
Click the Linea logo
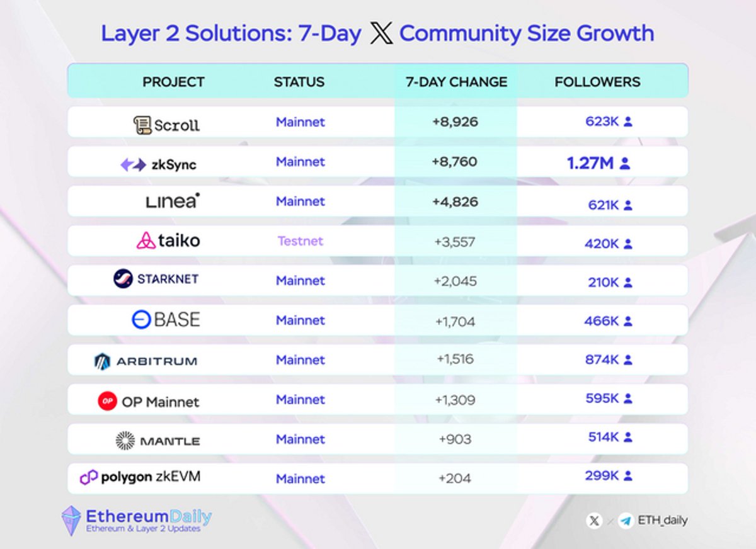[x=173, y=201]
